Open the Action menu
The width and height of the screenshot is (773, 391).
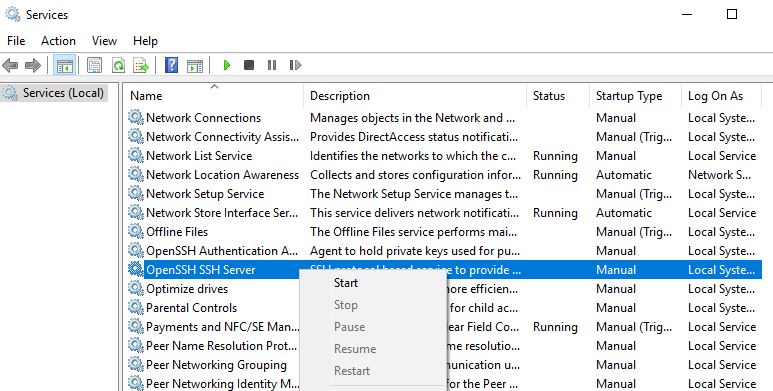pos(58,41)
